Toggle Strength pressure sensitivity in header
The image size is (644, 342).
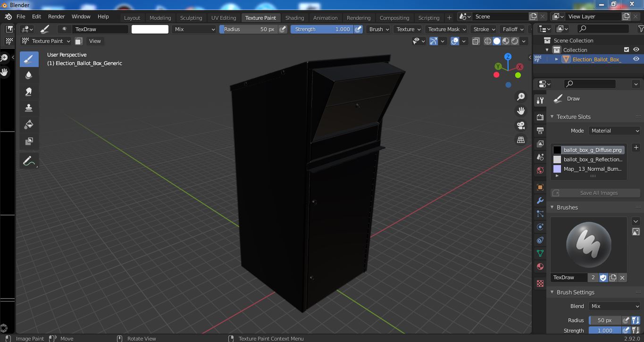(358, 29)
